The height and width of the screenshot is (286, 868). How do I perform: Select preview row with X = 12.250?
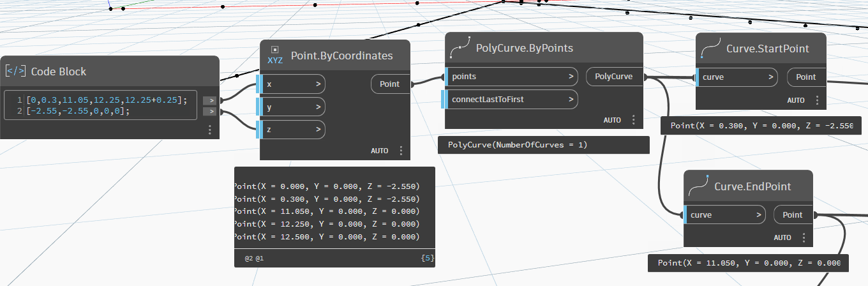tap(326, 224)
